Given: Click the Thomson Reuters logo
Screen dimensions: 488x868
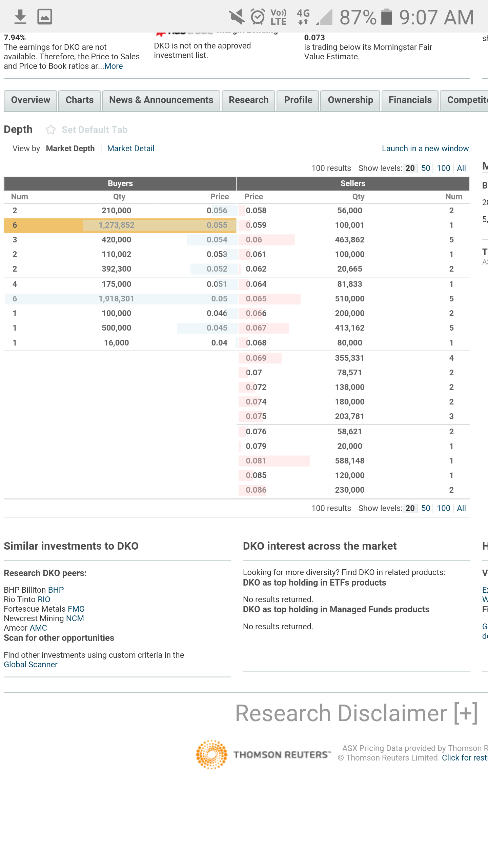Looking at the screenshot, I should (x=263, y=754).
